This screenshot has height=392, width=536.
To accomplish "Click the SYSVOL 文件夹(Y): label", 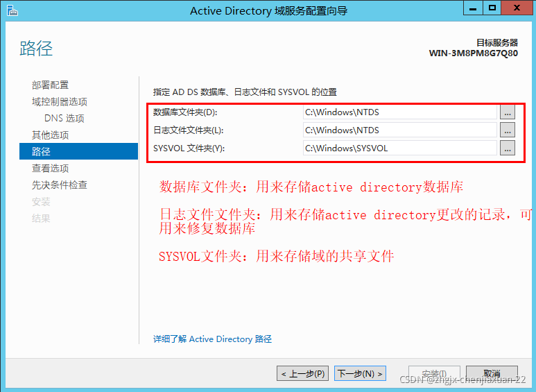I will coord(189,148).
